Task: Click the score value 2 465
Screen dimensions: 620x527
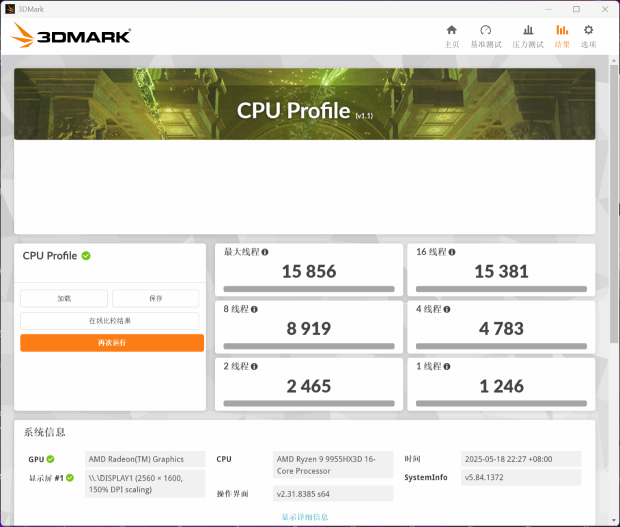Action: [309, 386]
